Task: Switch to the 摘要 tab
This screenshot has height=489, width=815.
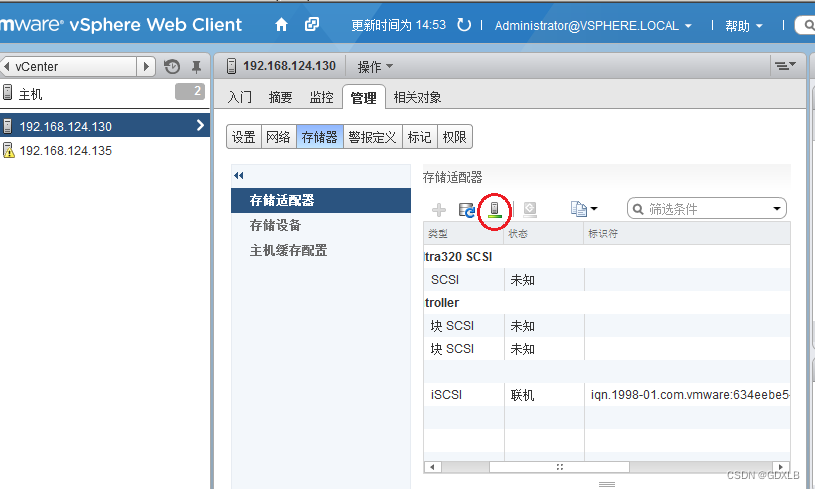Action: [x=281, y=97]
